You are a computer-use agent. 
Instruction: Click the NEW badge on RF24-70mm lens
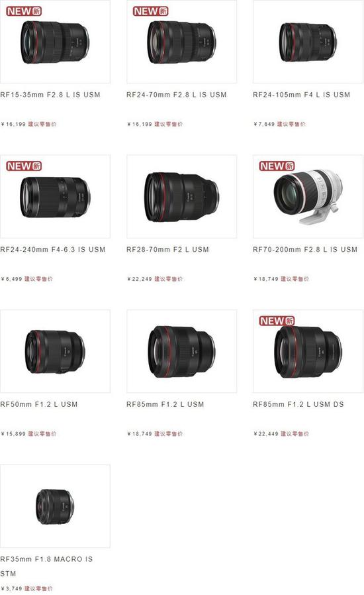[150, 11]
